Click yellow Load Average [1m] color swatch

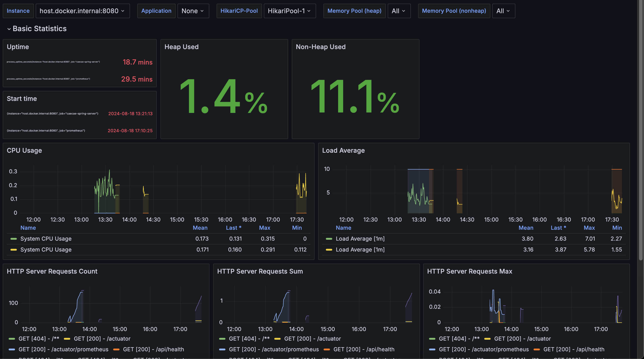coord(329,250)
